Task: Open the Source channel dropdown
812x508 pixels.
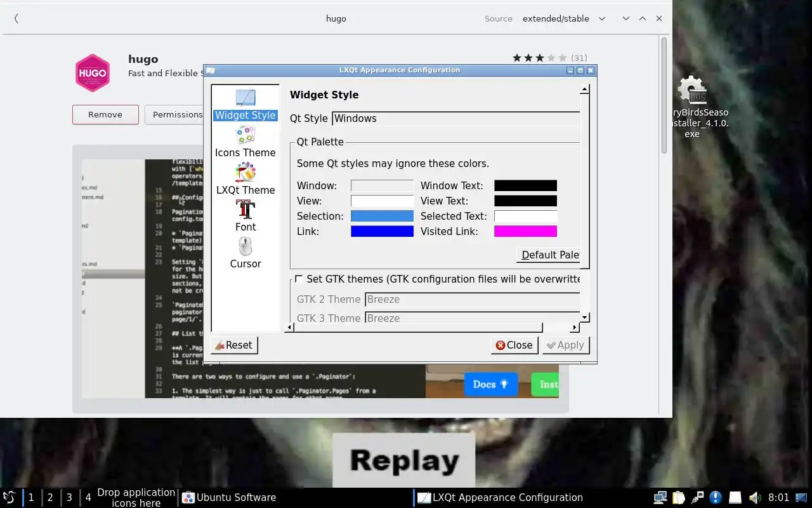Action: [x=564, y=18]
